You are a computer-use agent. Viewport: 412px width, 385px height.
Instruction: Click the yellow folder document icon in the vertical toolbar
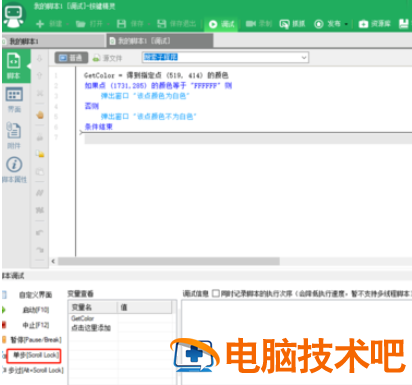[x=40, y=154]
